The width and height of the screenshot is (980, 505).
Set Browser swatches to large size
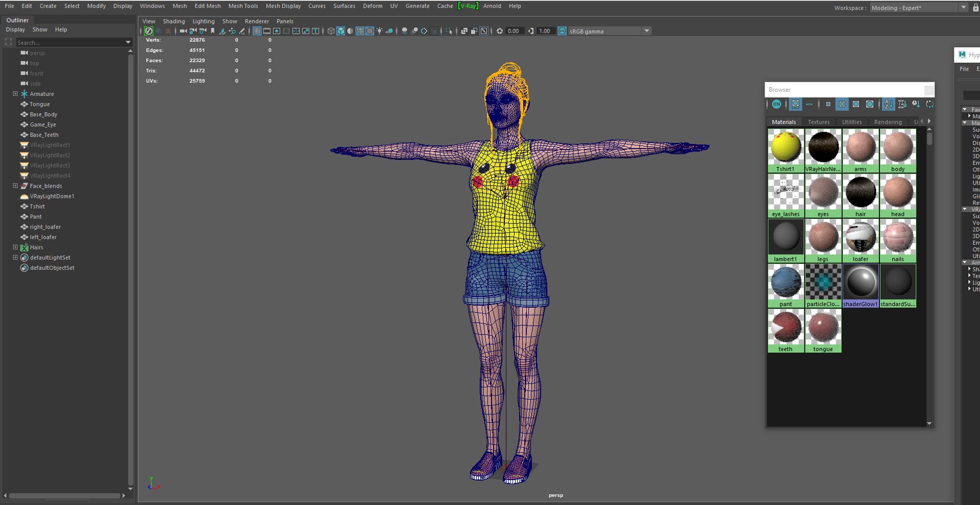tap(856, 104)
